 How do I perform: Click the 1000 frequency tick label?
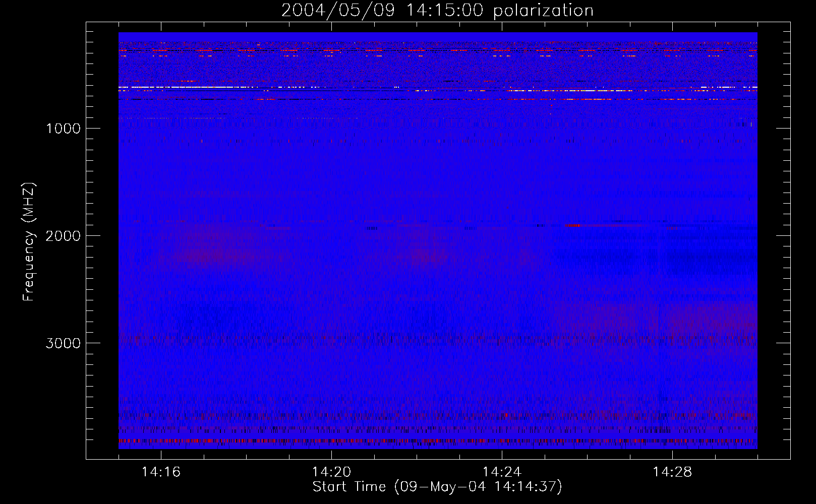[x=63, y=129]
